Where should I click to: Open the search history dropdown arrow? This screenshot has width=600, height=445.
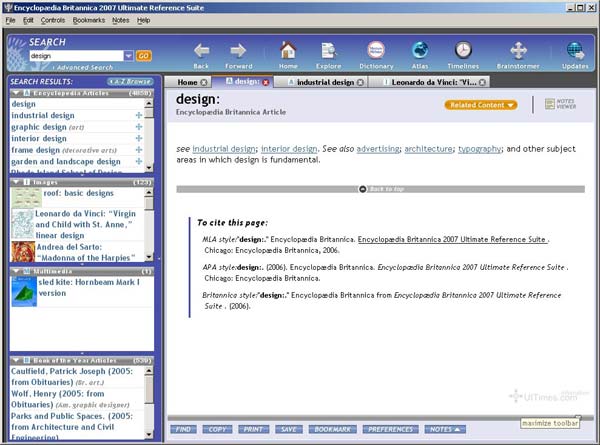point(129,56)
